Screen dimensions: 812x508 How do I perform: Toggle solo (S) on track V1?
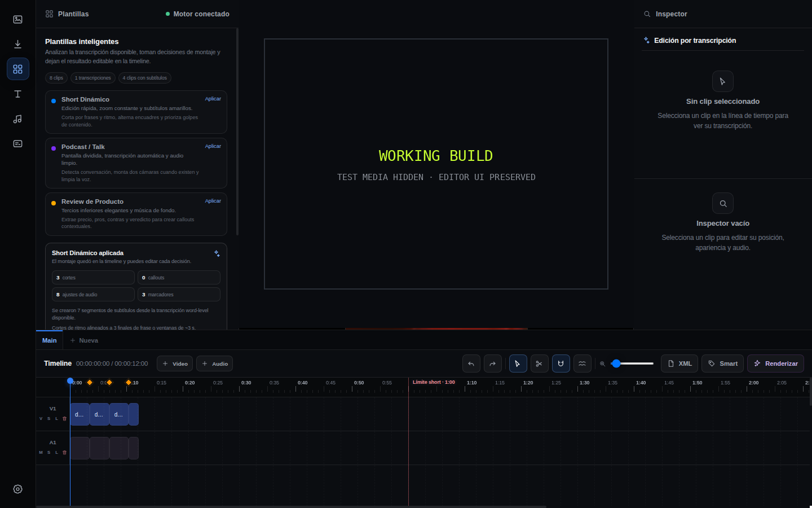48,419
